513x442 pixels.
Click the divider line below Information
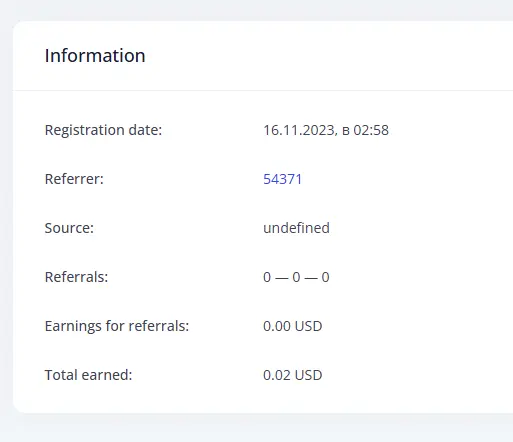coord(263,90)
